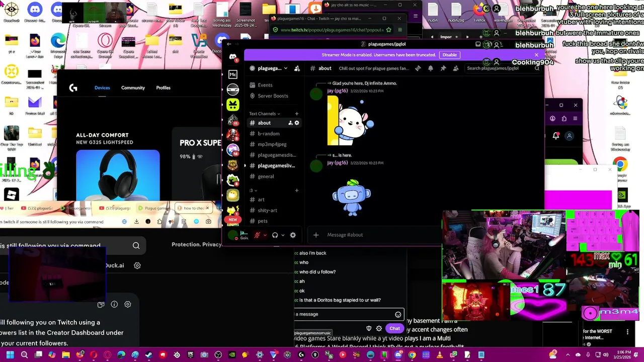This screenshot has height=362, width=644.
Task: Focus Twitch send a message field
Action: pos(348,314)
